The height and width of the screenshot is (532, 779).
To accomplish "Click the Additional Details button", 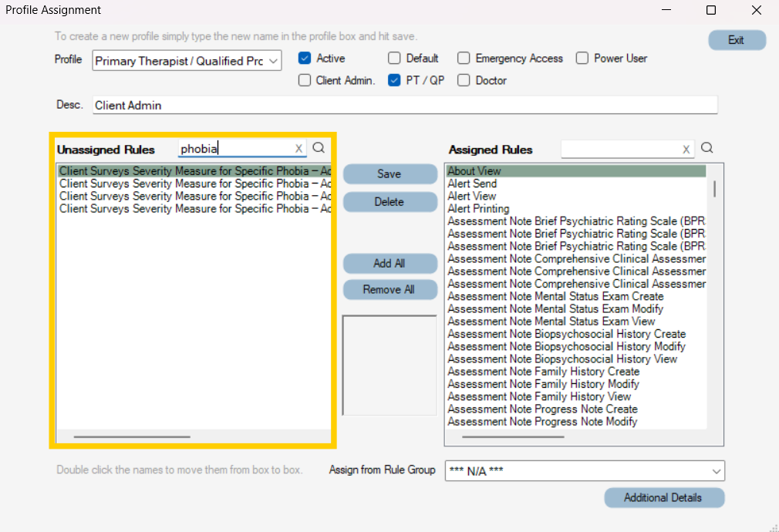I will point(664,497).
